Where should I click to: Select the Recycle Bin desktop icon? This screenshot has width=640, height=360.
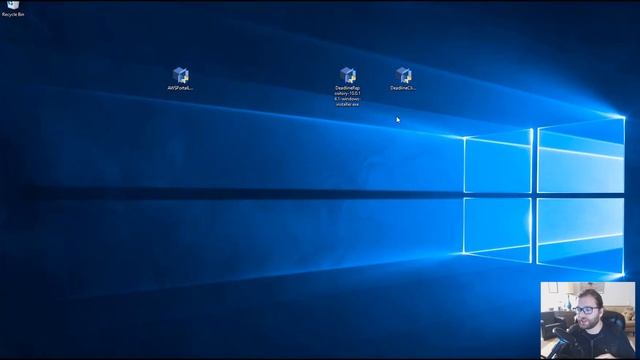(x=13, y=8)
